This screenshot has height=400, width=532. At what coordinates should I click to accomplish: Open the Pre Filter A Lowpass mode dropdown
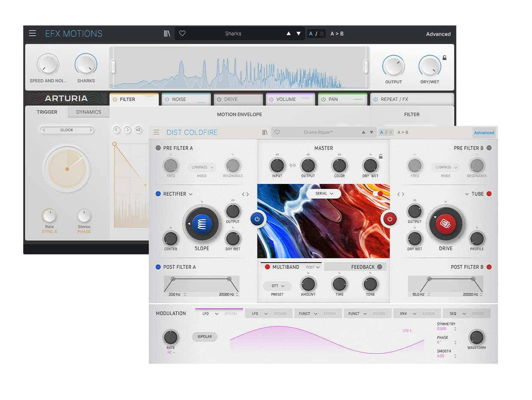(x=202, y=167)
